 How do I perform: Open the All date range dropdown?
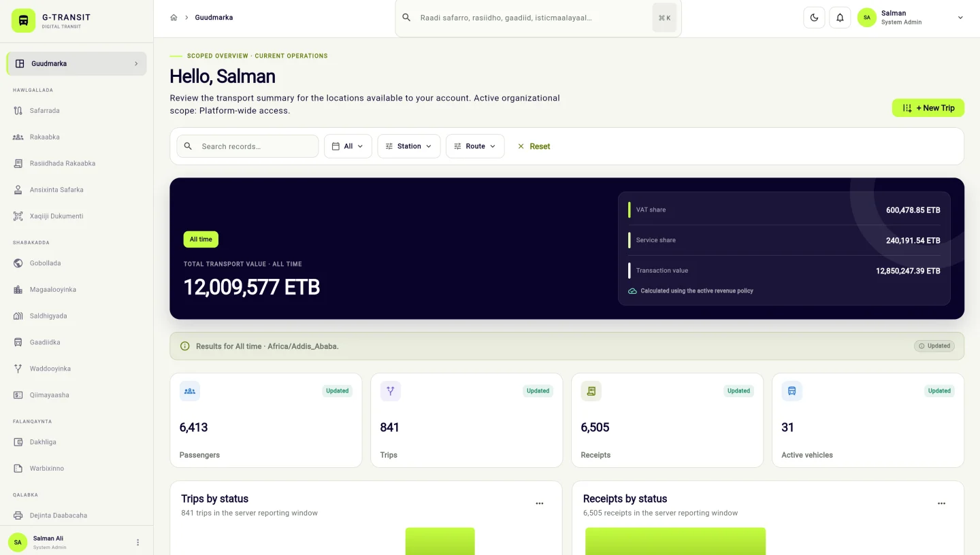tap(348, 146)
